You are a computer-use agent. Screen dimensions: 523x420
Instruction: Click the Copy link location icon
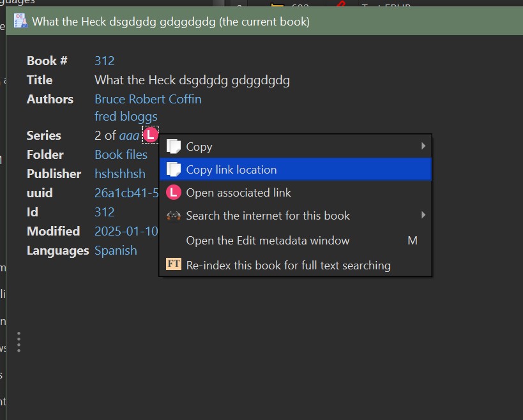point(174,170)
